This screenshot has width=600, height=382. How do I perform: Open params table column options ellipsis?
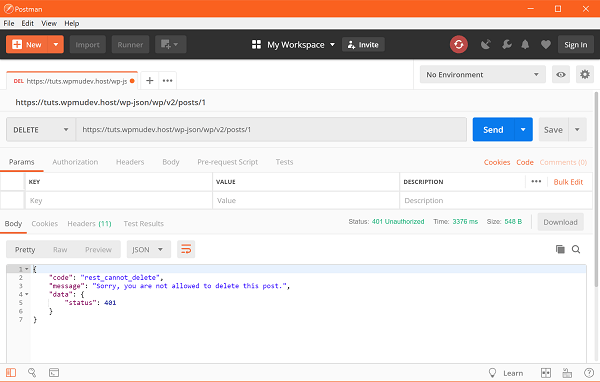coord(536,181)
